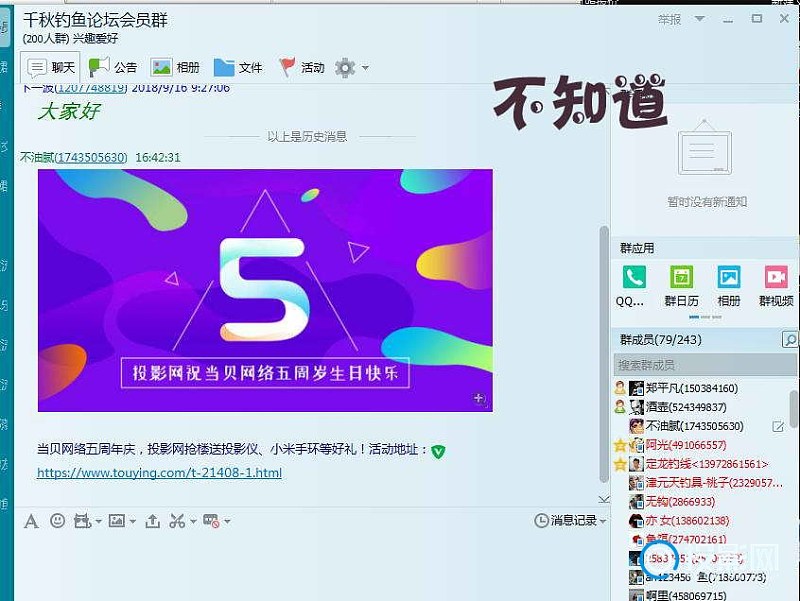The height and width of the screenshot is (601, 800).
Task: Expand the arrow beside the scissors tool
Action: tap(193, 521)
